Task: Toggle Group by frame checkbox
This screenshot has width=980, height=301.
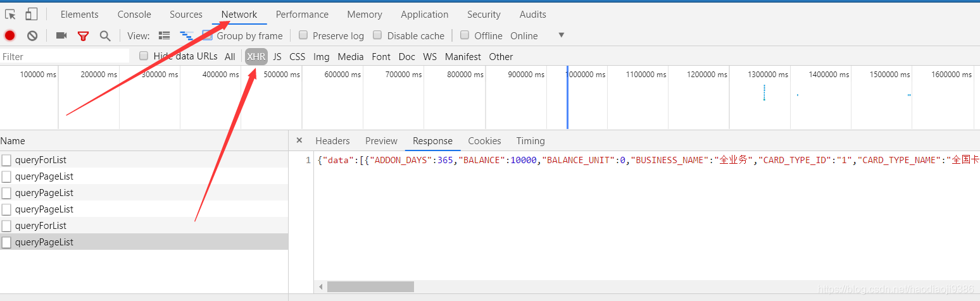Action: [207, 35]
